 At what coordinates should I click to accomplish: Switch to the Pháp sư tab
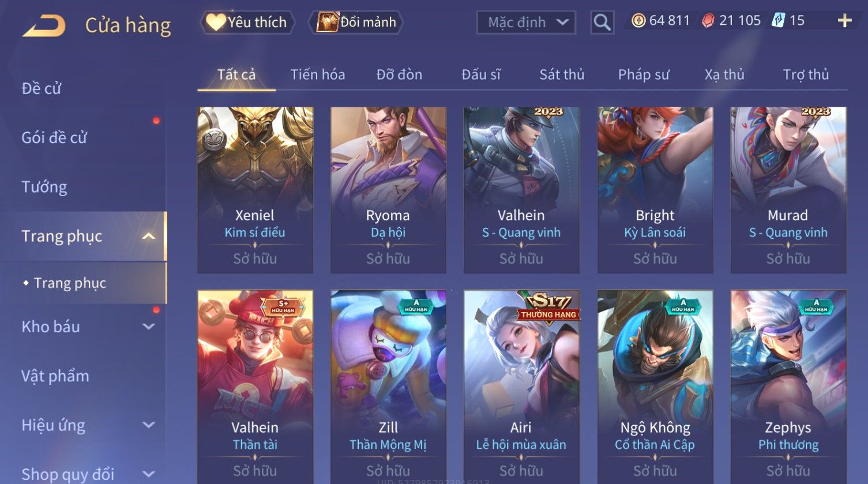pos(644,74)
